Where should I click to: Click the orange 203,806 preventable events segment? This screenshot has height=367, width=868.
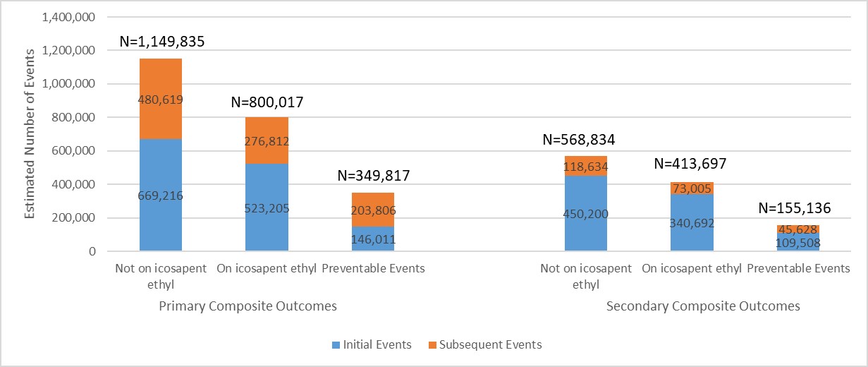[373, 210]
